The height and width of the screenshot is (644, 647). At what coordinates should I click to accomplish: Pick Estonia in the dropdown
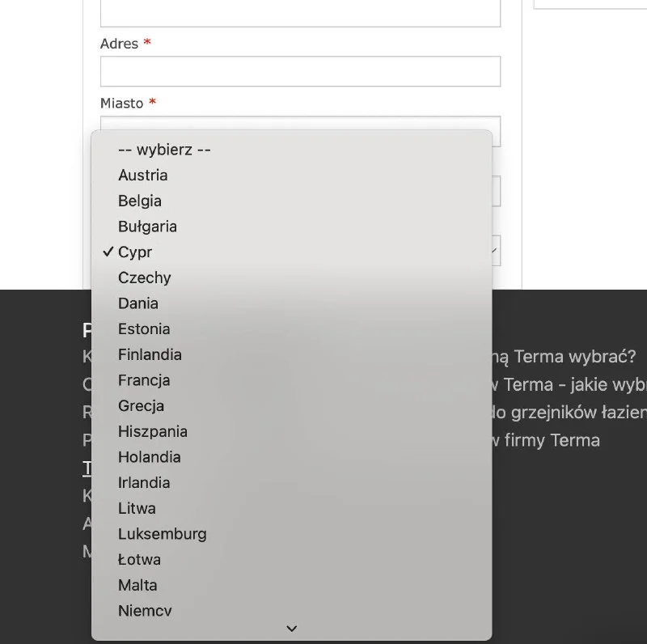point(144,329)
